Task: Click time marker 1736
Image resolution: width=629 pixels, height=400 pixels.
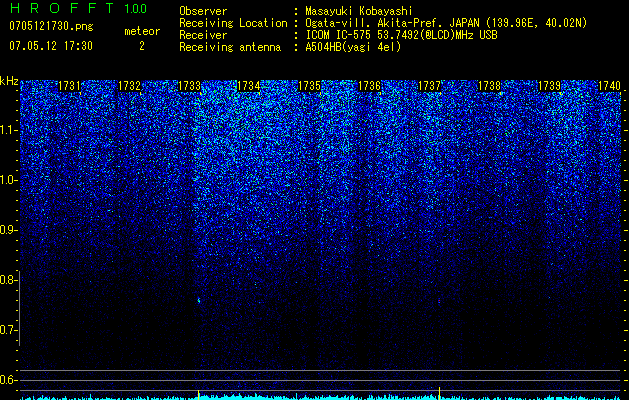Action: tap(369, 86)
